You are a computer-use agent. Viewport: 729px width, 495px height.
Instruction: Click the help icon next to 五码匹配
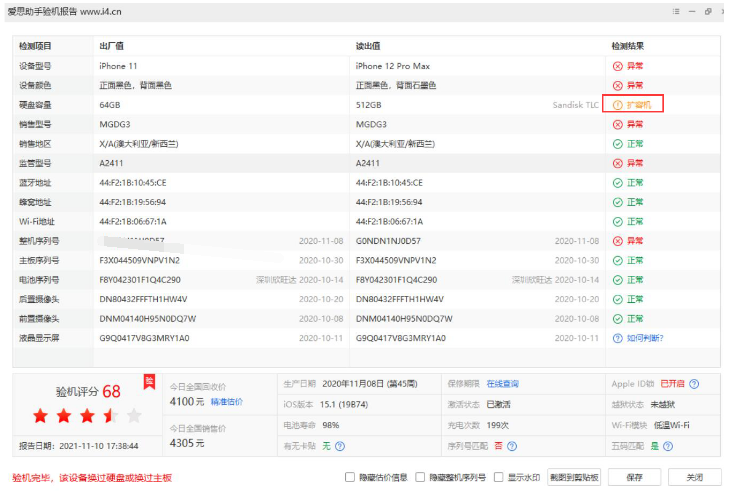coord(668,446)
